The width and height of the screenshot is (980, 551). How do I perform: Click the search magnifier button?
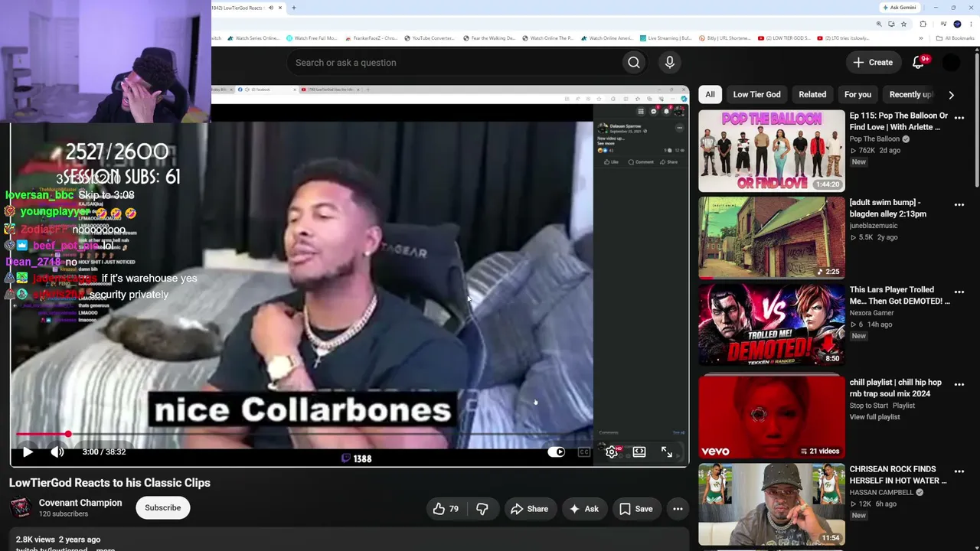(x=634, y=63)
